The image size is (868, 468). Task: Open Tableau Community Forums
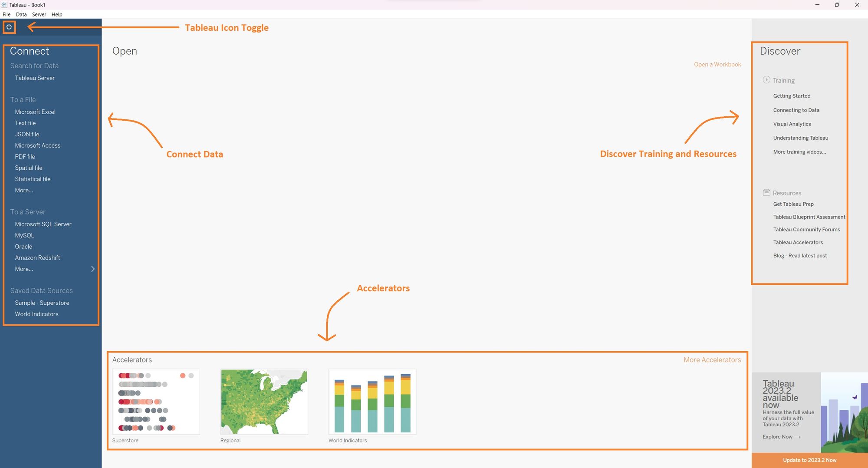pos(806,230)
